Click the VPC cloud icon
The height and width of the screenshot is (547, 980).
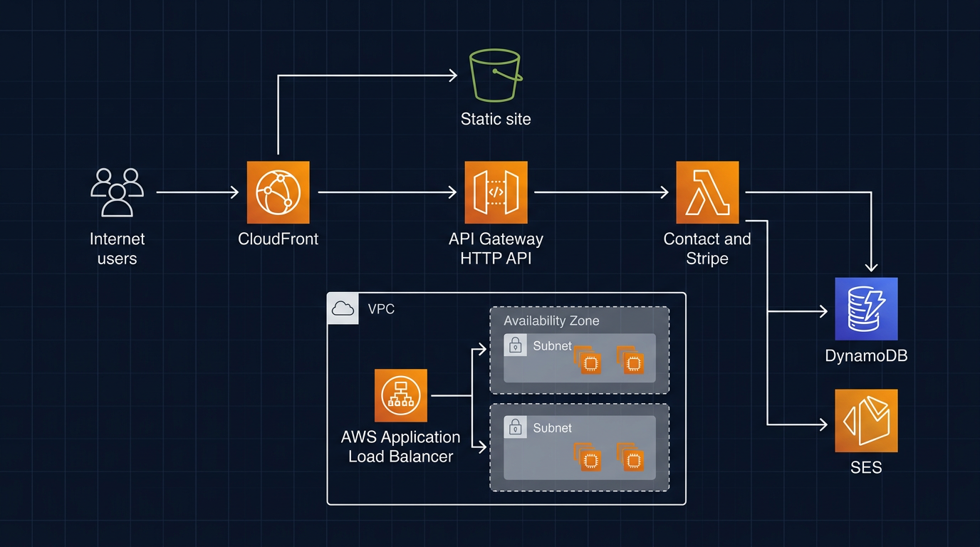[x=343, y=308]
